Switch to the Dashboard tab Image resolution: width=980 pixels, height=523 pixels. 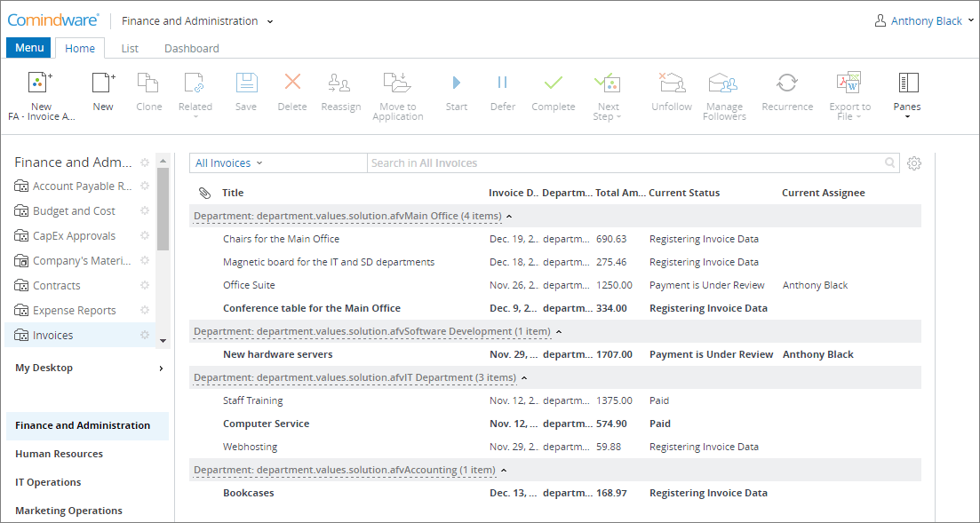pyautogui.click(x=190, y=48)
